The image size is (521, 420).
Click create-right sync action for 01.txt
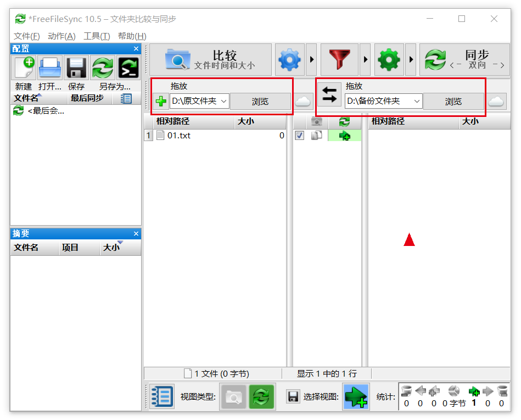[345, 136]
